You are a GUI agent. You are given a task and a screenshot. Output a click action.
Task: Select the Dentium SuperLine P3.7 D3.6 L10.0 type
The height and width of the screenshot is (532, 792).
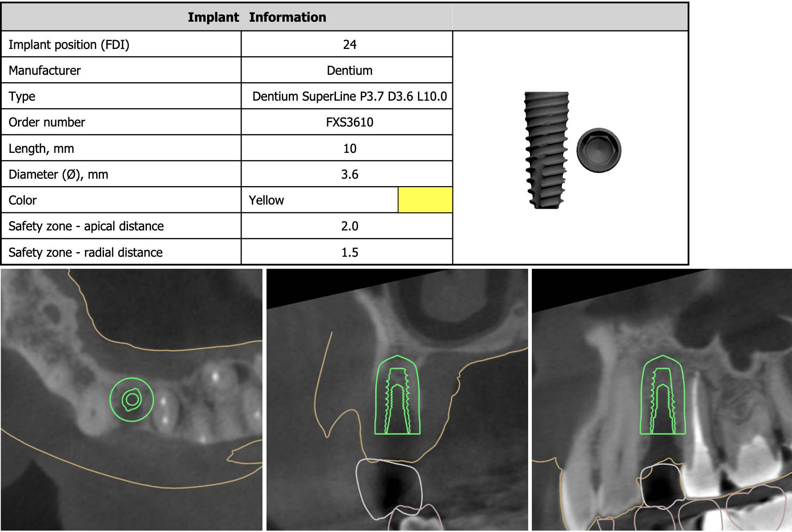coord(349,97)
